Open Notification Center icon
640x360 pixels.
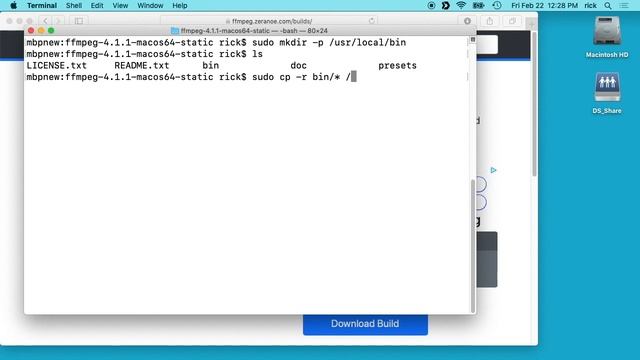tap(624, 5)
